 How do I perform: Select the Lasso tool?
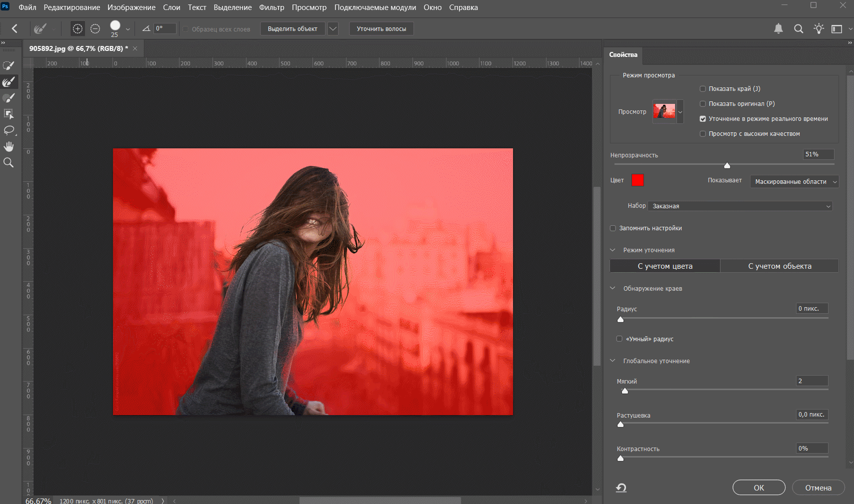(x=8, y=130)
